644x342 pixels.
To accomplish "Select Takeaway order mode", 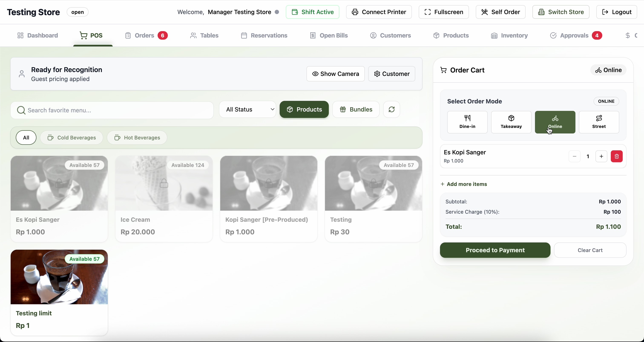I will tap(511, 122).
